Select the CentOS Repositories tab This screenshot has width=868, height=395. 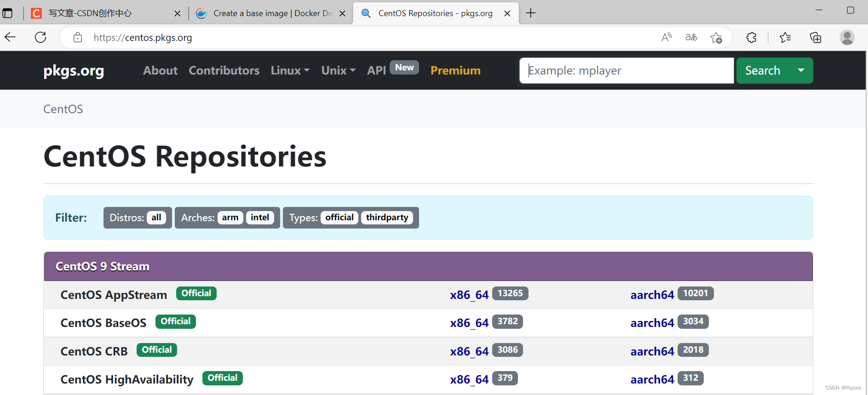click(436, 13)
